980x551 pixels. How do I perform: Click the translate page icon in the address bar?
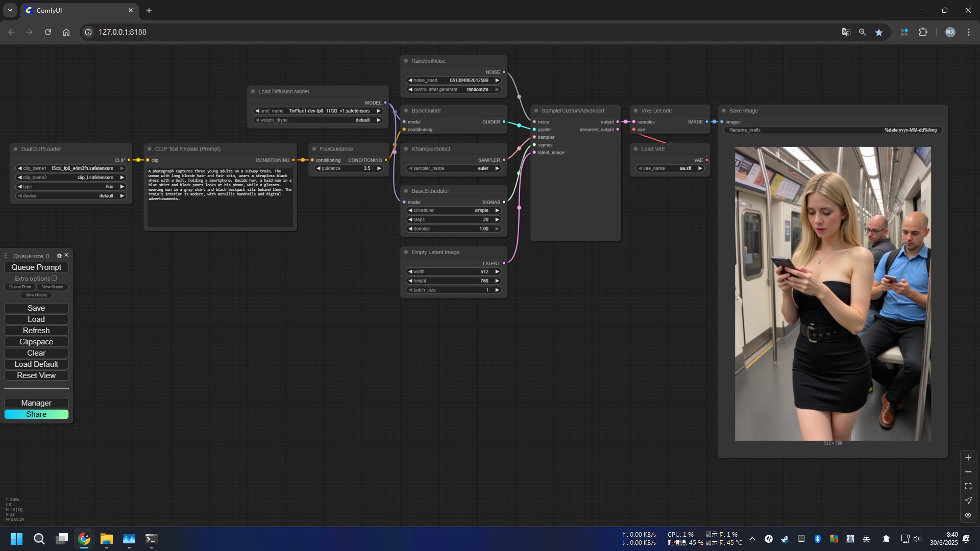846,32
